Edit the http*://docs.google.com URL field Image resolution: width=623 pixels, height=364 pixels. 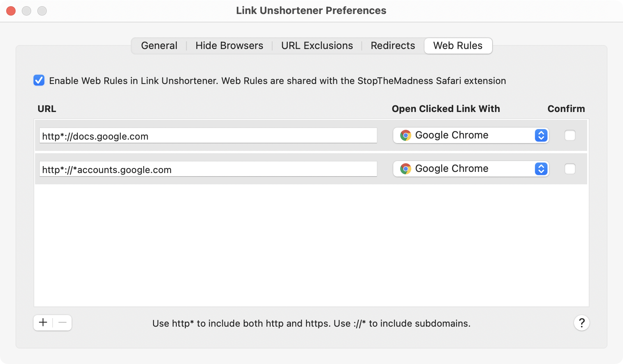[208, 136]
